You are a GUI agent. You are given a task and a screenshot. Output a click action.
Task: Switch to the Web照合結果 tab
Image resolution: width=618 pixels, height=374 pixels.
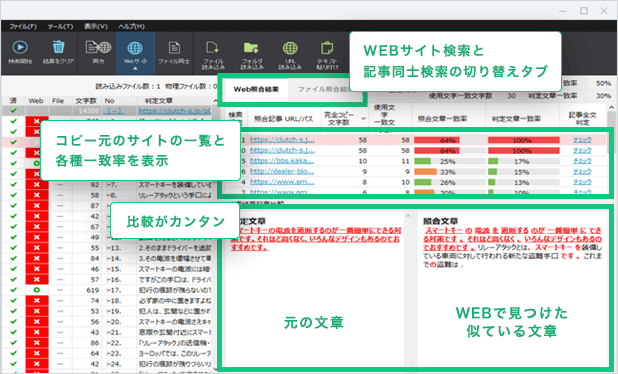coord(256,89)
